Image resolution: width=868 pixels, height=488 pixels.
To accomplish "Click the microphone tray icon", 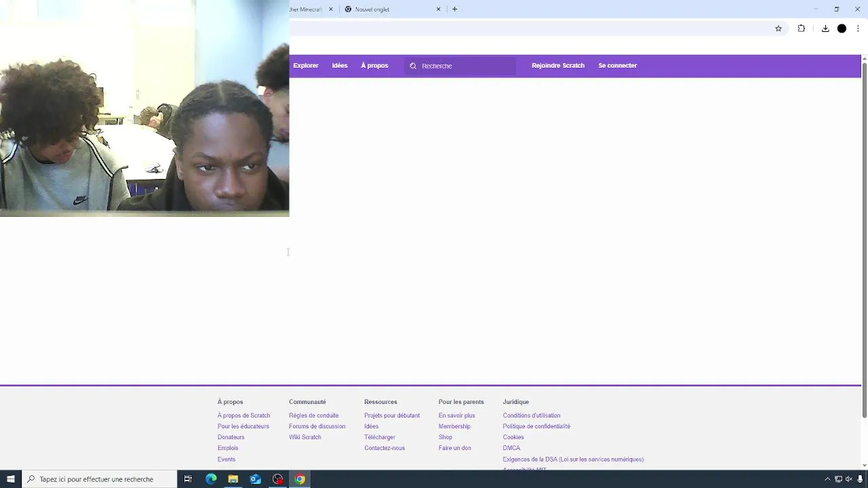I will coord(860,479).
